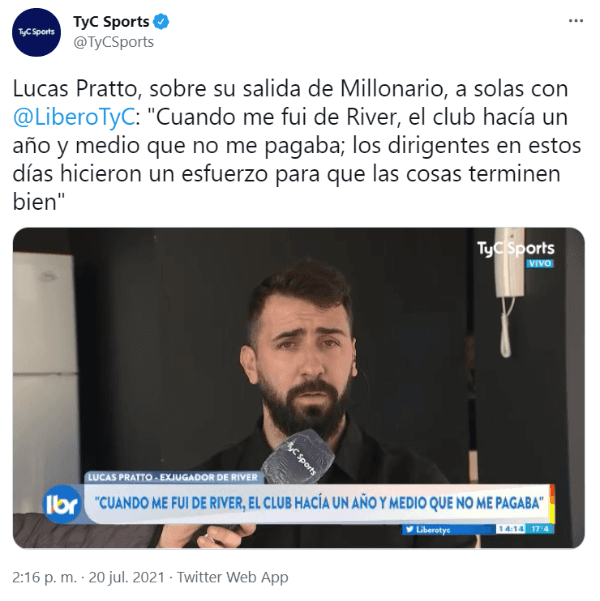This screenshot has height=601, width=600.
Task: Click the 20 jul. 2021 date
Action: click(127, 577)
